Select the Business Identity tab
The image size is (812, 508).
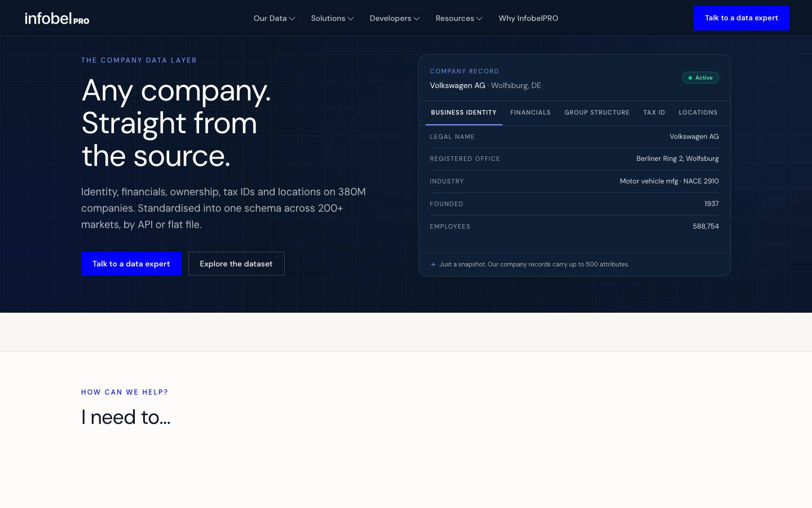click(x=464, y=113)
